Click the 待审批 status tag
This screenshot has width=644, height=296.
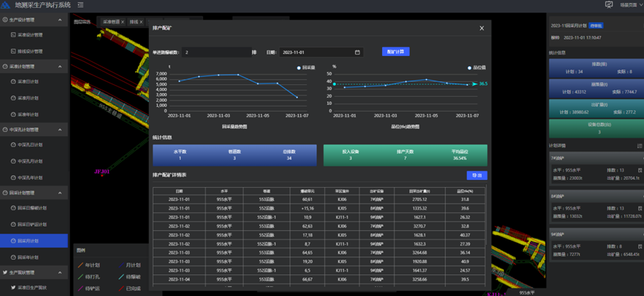596,25
